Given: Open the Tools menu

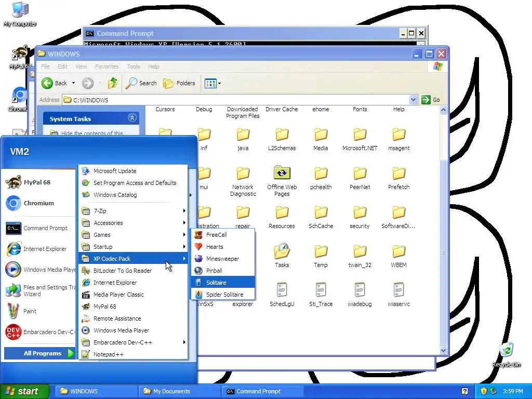Looking at the screenshot, I should [134, 66].
